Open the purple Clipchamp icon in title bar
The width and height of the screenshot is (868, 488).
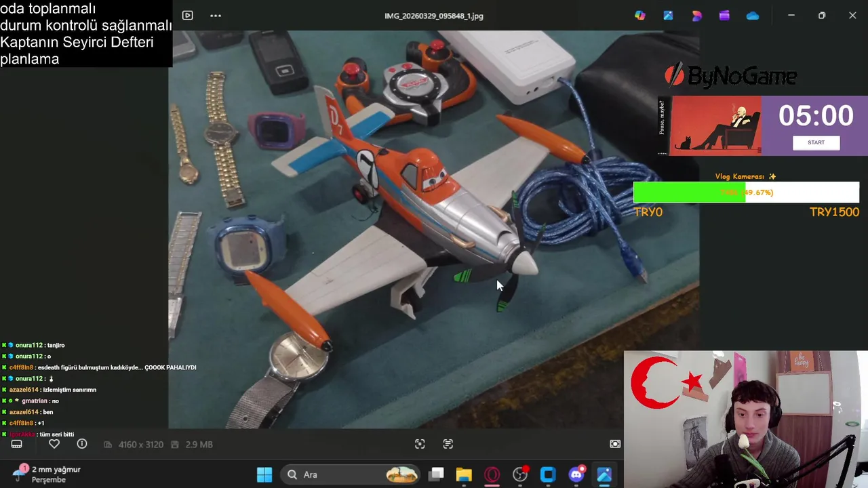724,15
